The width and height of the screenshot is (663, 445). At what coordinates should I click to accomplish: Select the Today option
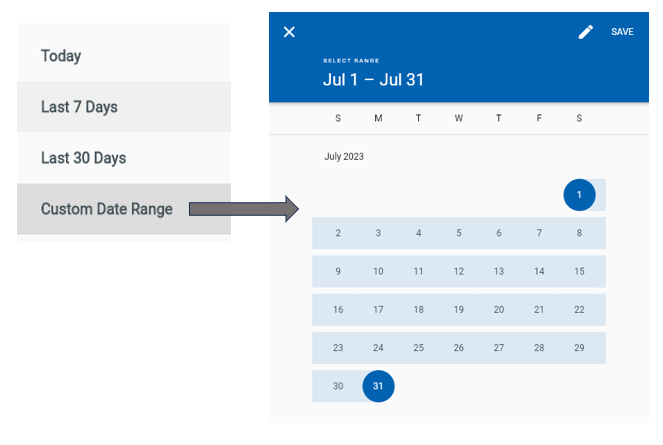coord(124,56)
